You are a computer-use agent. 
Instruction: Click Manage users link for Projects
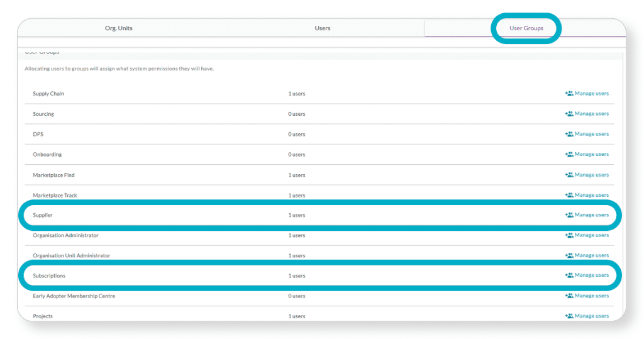point(591,316)
